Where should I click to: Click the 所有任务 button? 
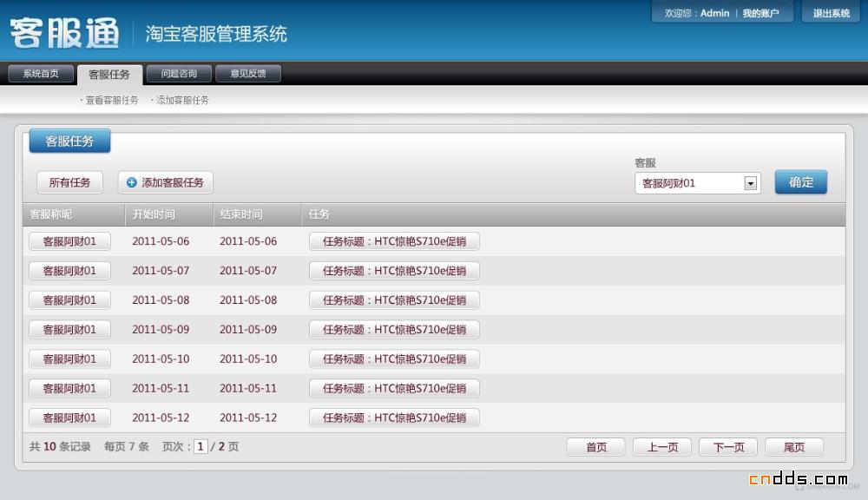pos(69,182)
